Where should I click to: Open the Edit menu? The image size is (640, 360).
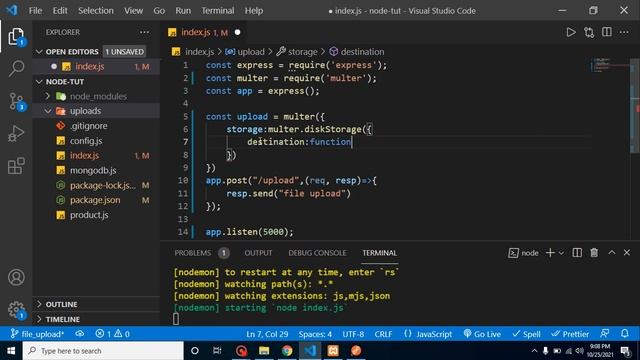click(x=60, y=11)
